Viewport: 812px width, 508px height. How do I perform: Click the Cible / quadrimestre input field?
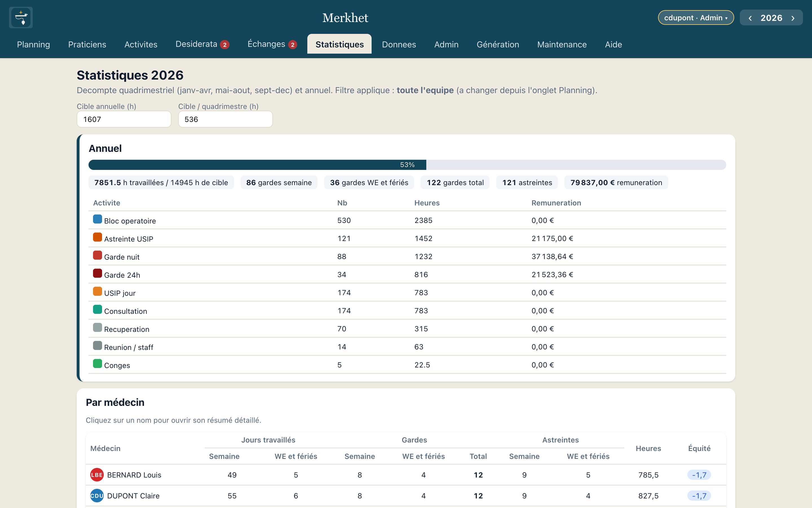pos(225,119)
